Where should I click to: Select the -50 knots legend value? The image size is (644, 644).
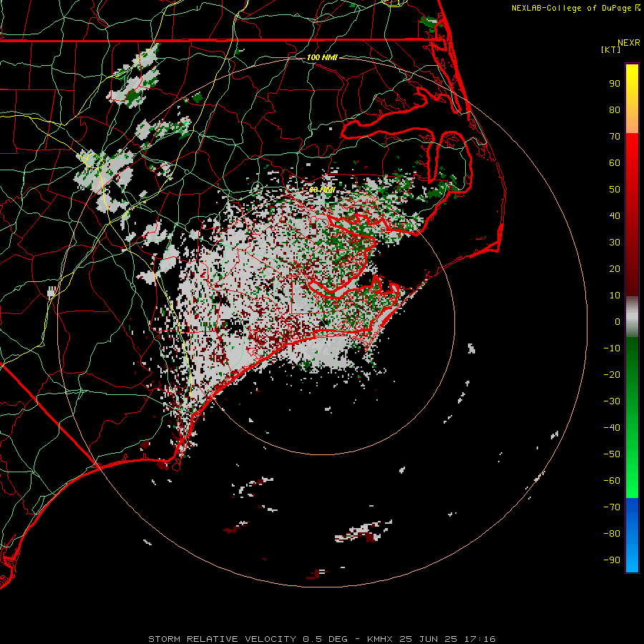coord(612,454)
